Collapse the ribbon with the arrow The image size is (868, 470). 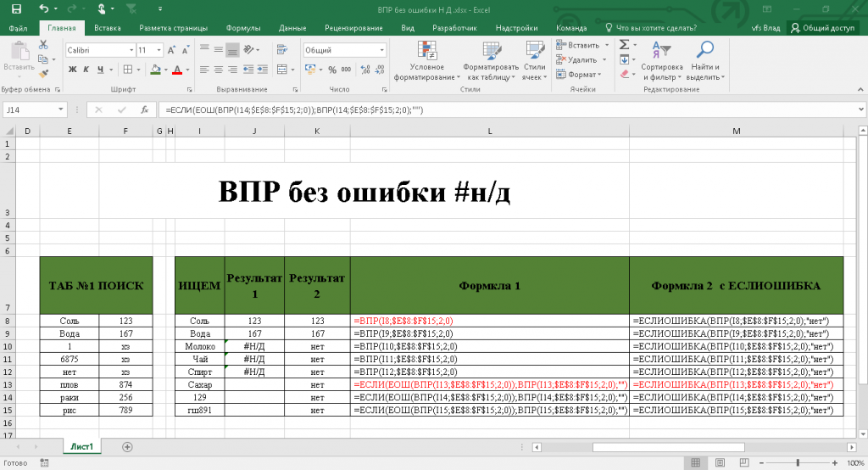pos(860,89)
